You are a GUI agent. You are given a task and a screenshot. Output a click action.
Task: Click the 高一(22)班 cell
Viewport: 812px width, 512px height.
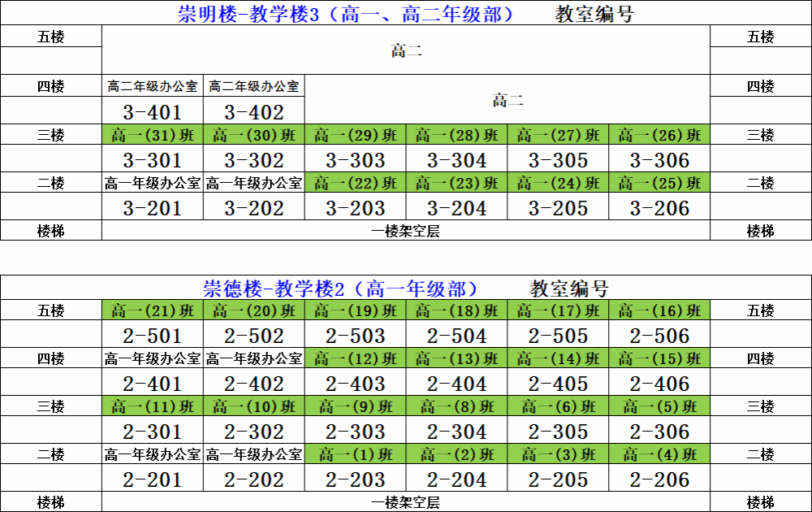coord(356,183)
